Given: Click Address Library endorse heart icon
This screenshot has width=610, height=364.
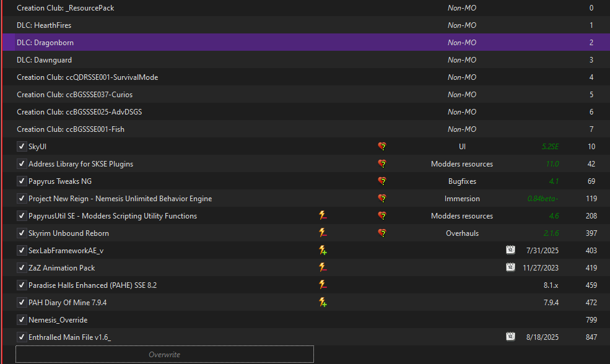Looking at the screenshot, I should click(x=382, y=163).
